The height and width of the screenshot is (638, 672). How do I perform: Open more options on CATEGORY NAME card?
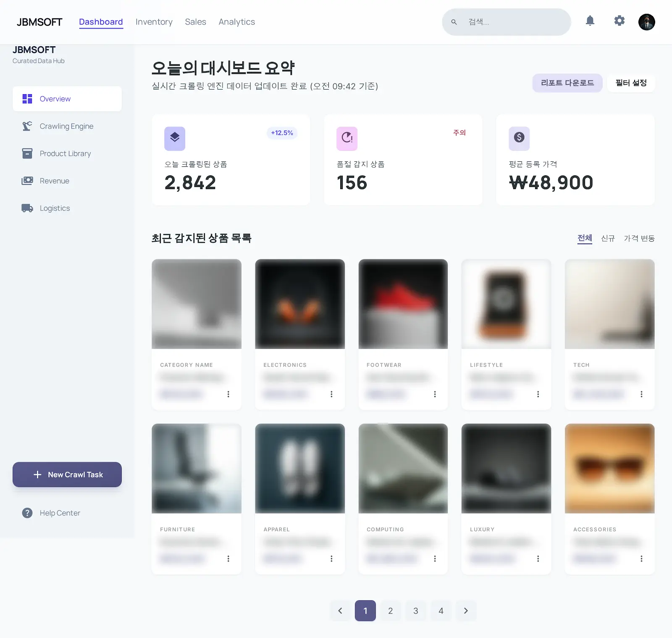pyautogui.click(x=228, y=394)
